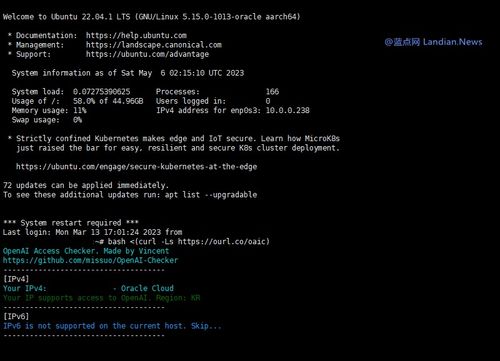500x361 pixels.
Task: Click the System restart required notice
Action: [x=71, y=223]
